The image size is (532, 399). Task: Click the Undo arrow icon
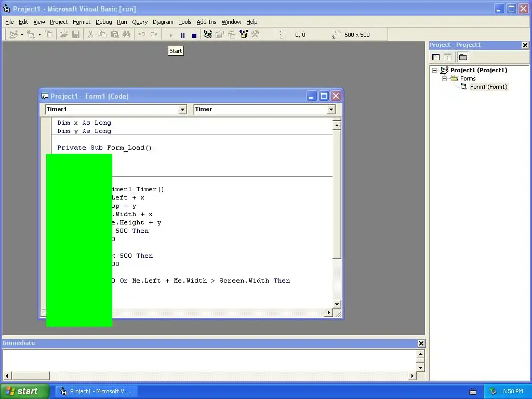[142, 35]
